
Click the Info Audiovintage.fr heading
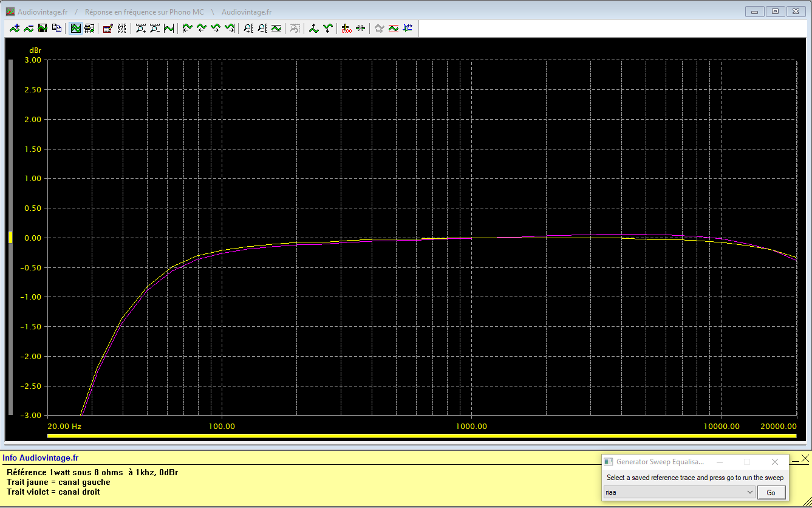tap(41, 458)
